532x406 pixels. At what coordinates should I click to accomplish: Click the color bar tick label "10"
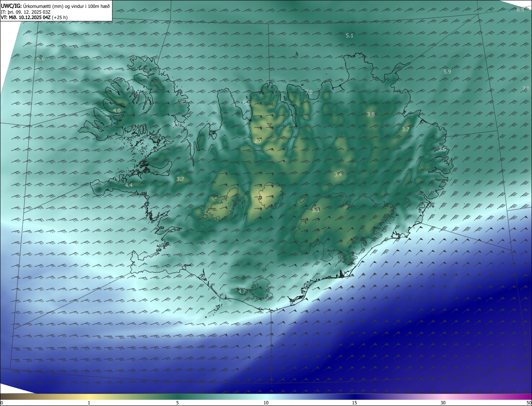click(266, 403)
